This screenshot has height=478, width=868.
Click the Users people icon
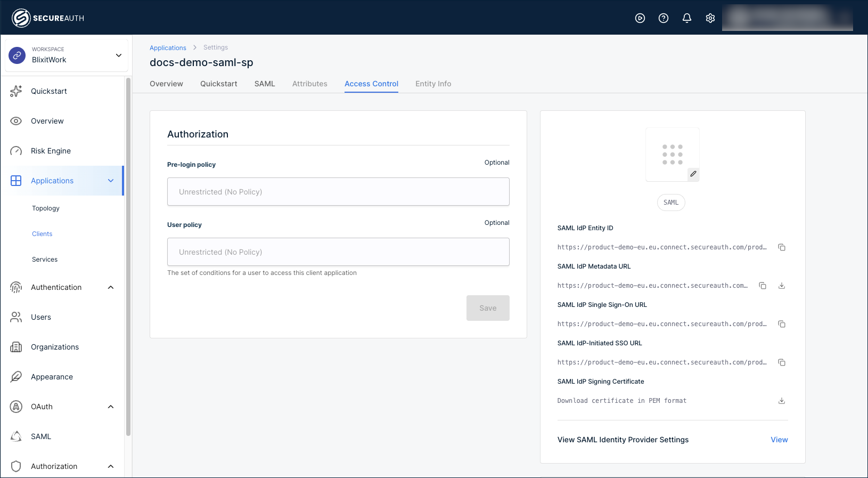(x=16, y=317)
